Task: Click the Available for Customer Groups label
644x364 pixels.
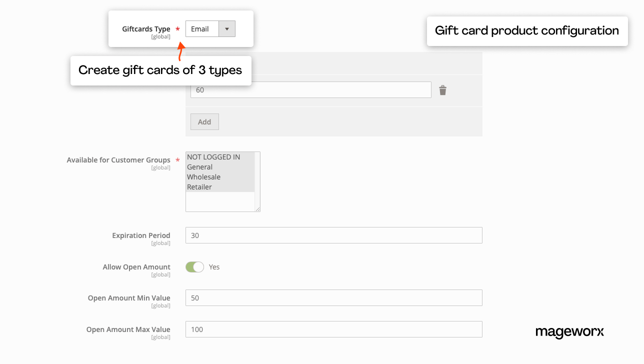Action: [x=118, y=160]
